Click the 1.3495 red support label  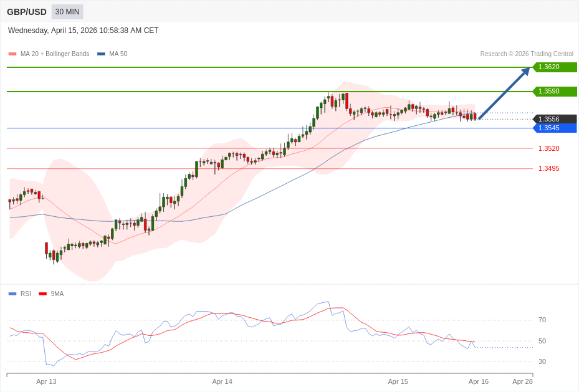[x=548, y=168]
